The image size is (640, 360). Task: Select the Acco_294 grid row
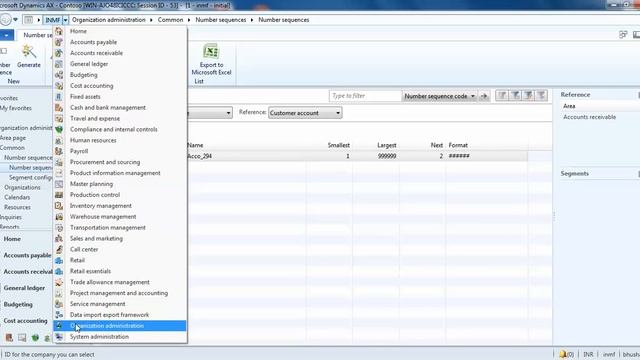[x=357, y=156]
